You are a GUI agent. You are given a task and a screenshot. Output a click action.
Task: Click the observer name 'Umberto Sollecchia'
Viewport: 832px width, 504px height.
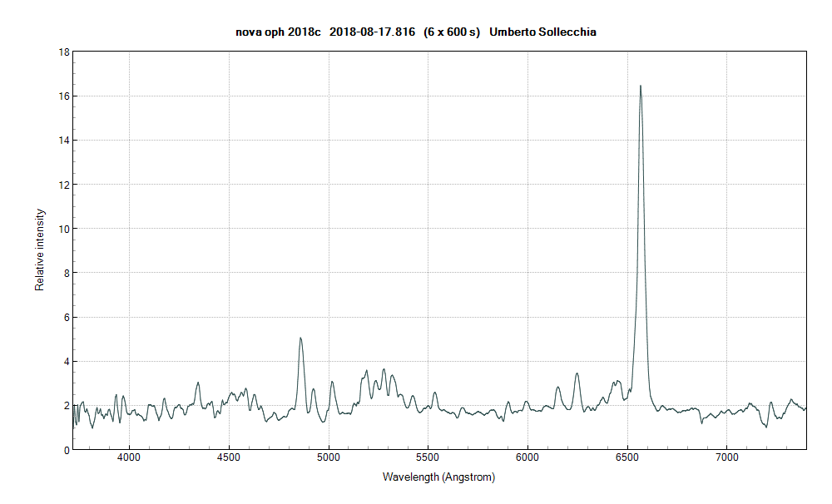click(x=545, y=33)
